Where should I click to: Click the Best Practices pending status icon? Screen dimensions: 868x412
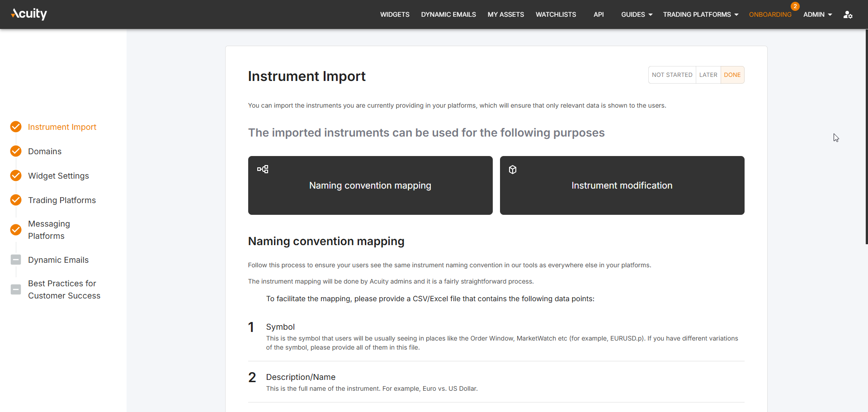pos(16,289)
